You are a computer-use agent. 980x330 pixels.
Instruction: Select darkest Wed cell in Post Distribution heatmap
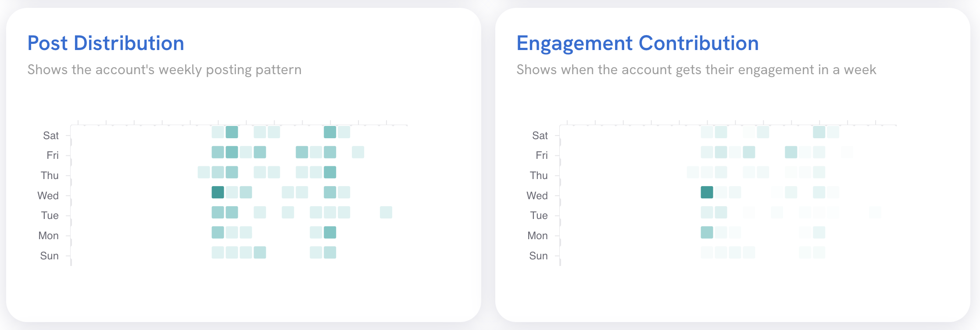tap(218, 192)
